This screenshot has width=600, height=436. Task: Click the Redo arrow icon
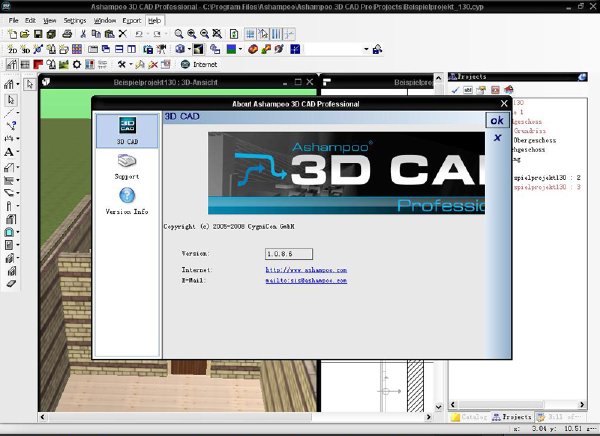(157, 34)
